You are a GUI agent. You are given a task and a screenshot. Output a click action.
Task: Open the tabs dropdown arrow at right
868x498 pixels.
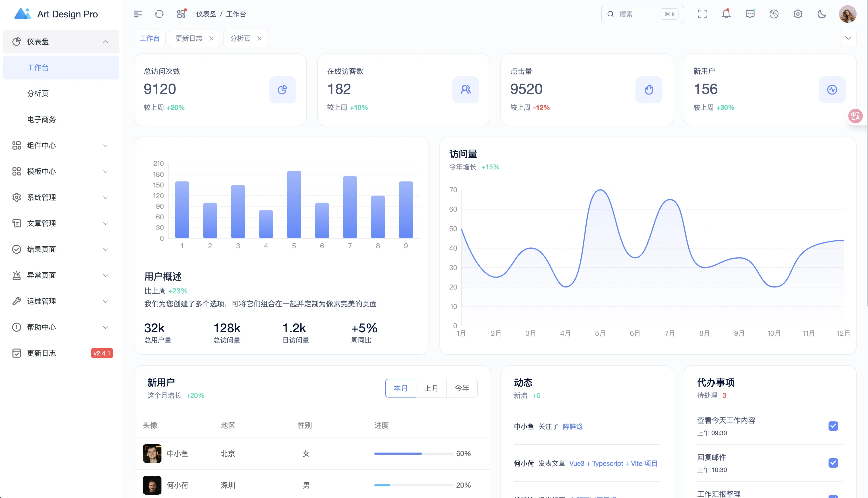tap(848, 38)
